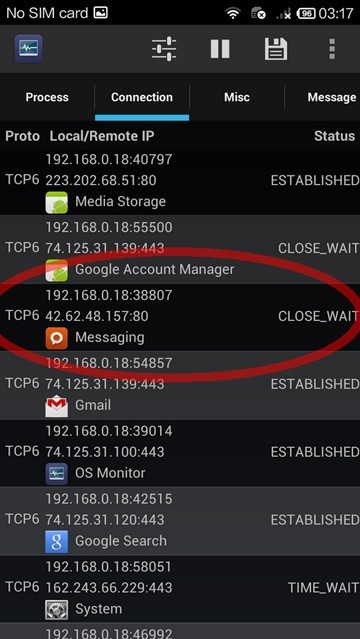
Task: Tap the OS Monitor app logo in the toolbar
Action: click(29, 49)
